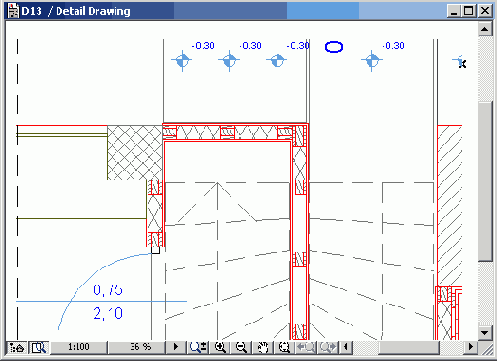Minimize the D13 Detail Drawing window
Screen dimensions: 497x361
coord(453,11)
